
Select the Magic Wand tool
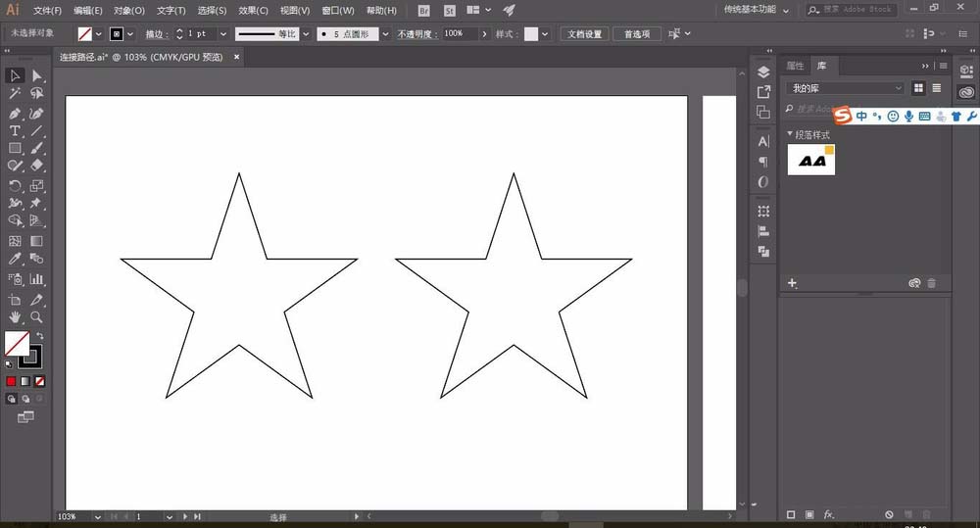(x=15, y=93)
